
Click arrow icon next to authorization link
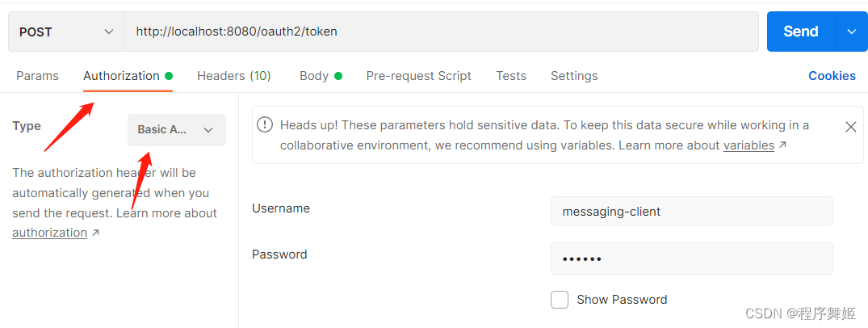coord(95,233)
